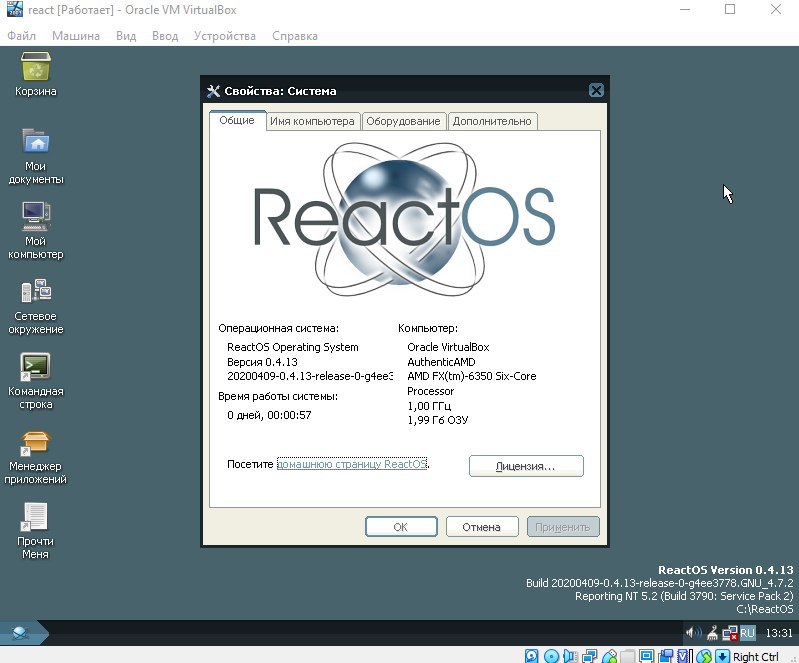Click the '0 дней, 00:00:57' uptime value

[x=269, y=415]
